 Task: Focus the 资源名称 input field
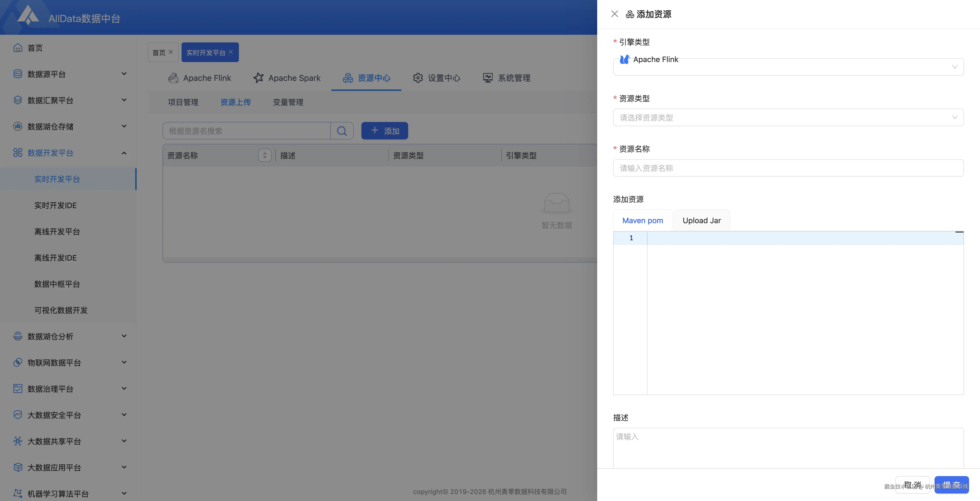click(x=788, y=168)
